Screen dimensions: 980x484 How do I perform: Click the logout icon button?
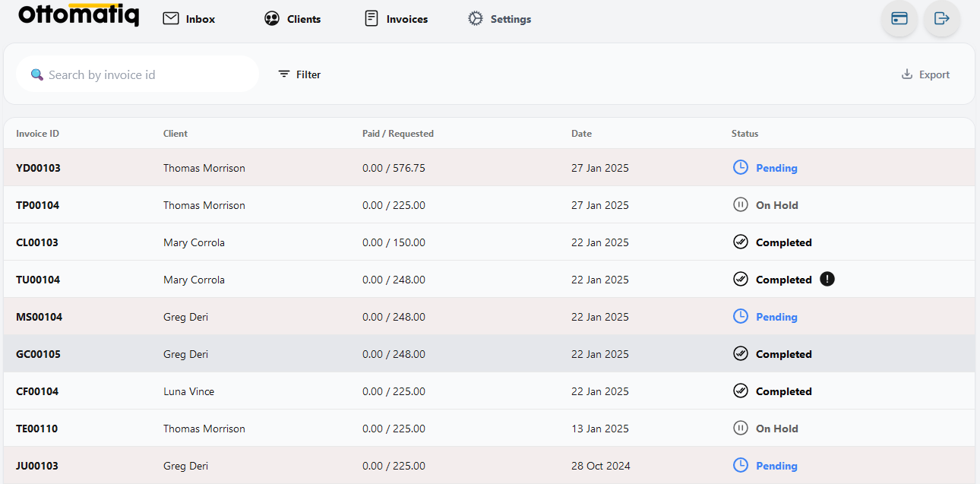pyautogui.click(x=942, y=19)
